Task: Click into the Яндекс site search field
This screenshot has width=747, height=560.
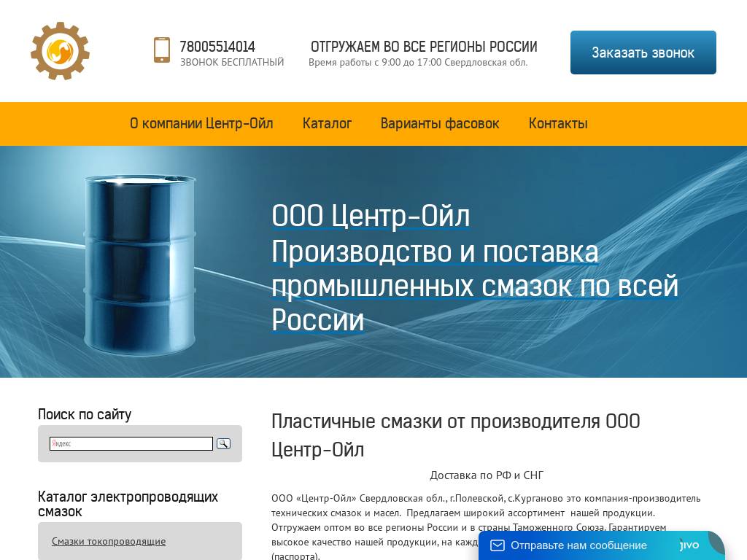Action: [x=131, y=443]
